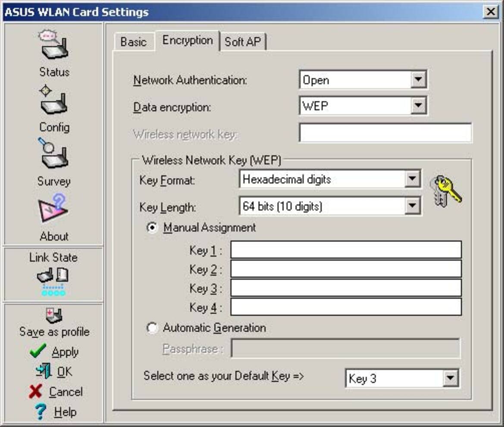Click the green checkmark Apply icon
This screenshot has height=427, width=504.
(38, 351)
